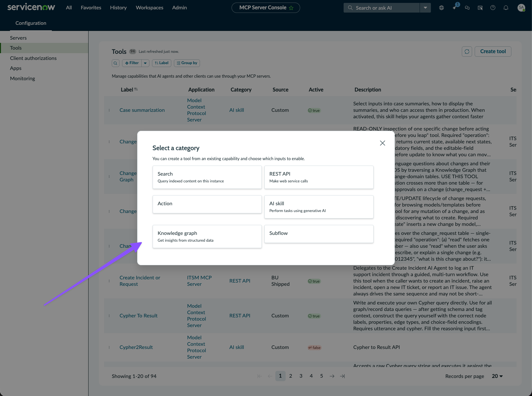Click the refresh tools list icon
Image resolution: width=532 pixels, height=396 pixels.
click(x=467, y=52)
